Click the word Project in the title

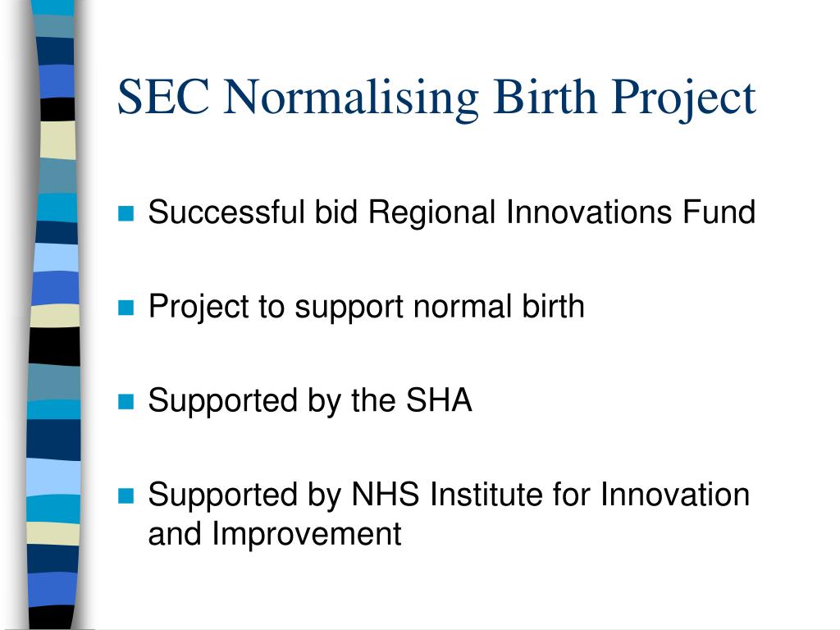coord(683,99)
